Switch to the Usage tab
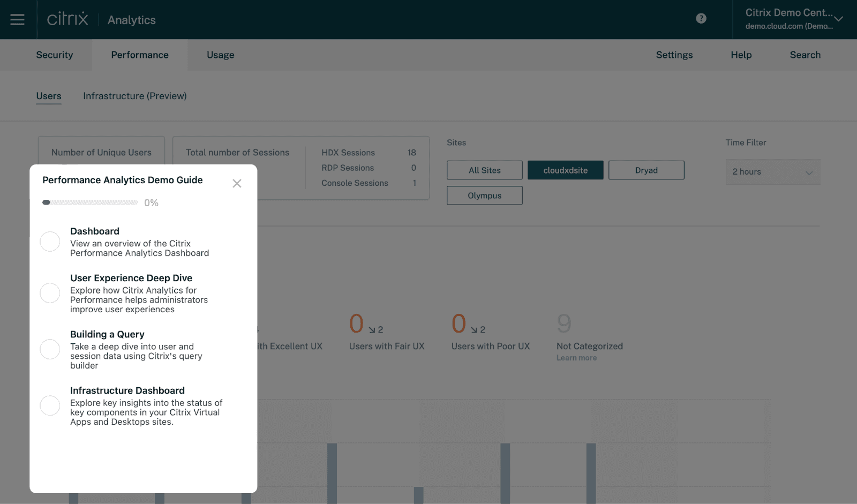Screen dimensions: 857x504 [221, 55]
